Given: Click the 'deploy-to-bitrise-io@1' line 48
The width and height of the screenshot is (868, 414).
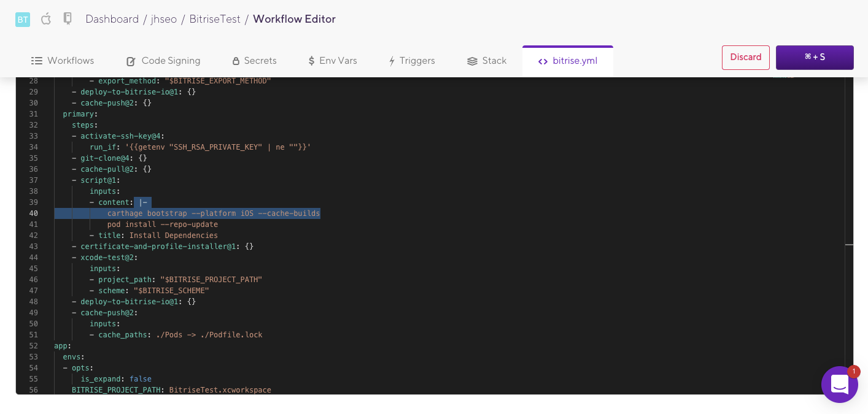Looking at the screenshot, I should [x=133, y=302].
